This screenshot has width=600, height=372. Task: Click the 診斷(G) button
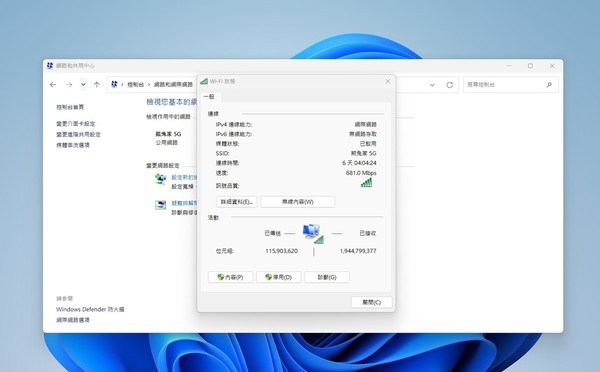pyautogui.click(x=327, y=277)
